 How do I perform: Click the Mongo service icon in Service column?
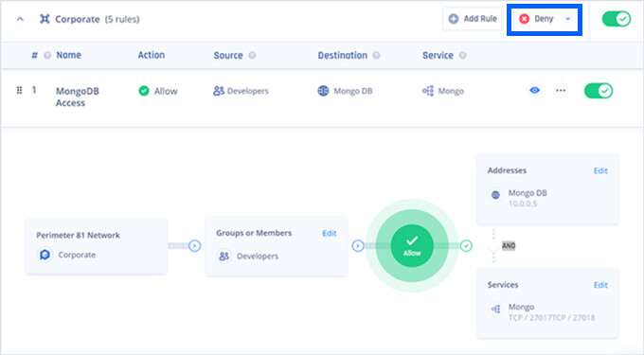pyautogui.click(x=428, y=91)
